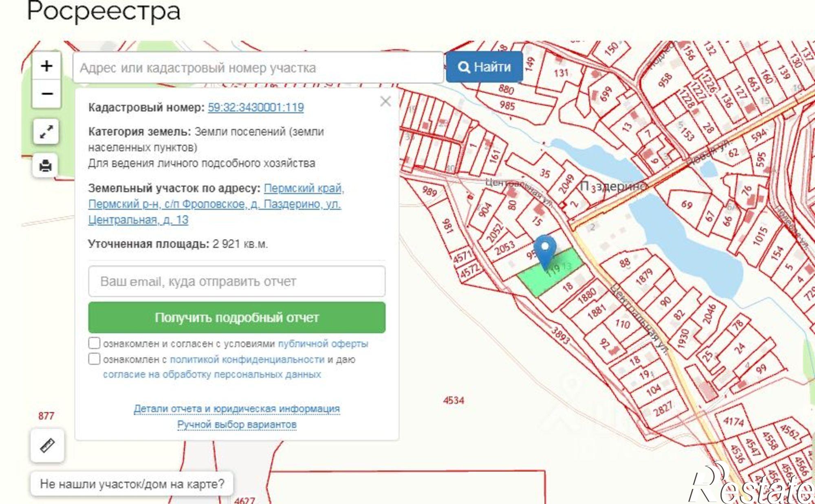
Task: Select parcel 877 on the map
Action: [46, 416]
